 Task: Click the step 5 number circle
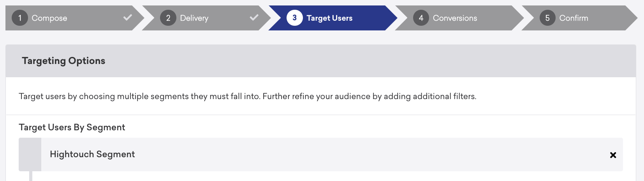pyautogui.click(x=547, y=18)
